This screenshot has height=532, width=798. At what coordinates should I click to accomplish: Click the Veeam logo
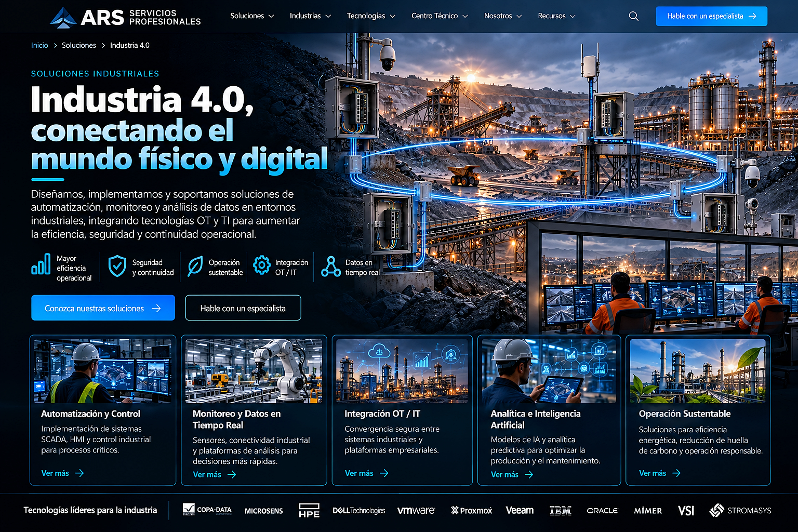520,510
